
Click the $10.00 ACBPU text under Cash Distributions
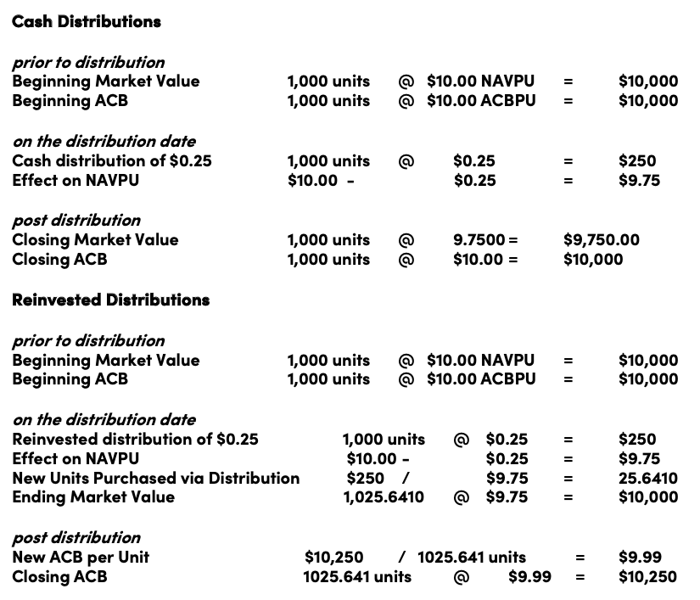[481, 101]
